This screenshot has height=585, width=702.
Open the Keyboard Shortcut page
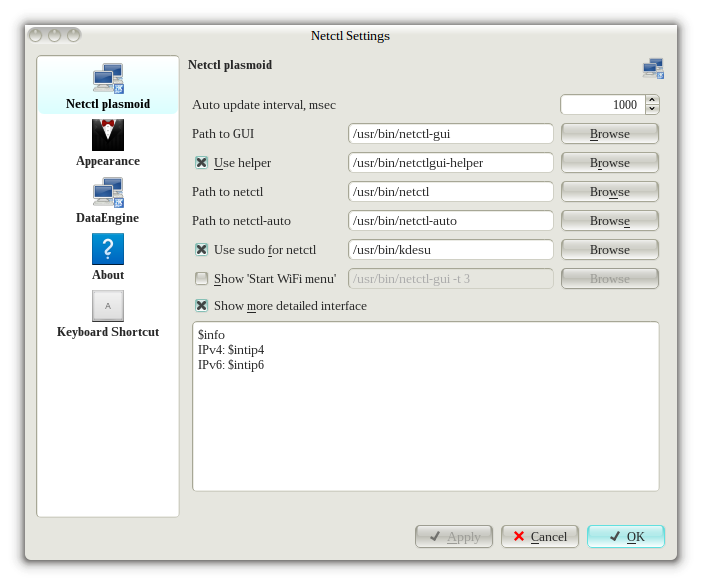click(x=107, y=306)
